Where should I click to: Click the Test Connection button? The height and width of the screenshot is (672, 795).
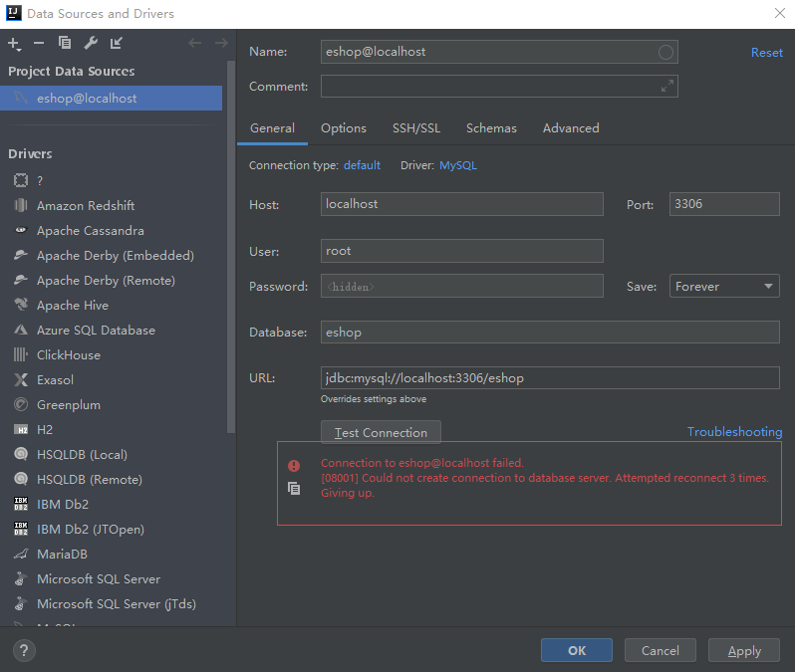381,432
